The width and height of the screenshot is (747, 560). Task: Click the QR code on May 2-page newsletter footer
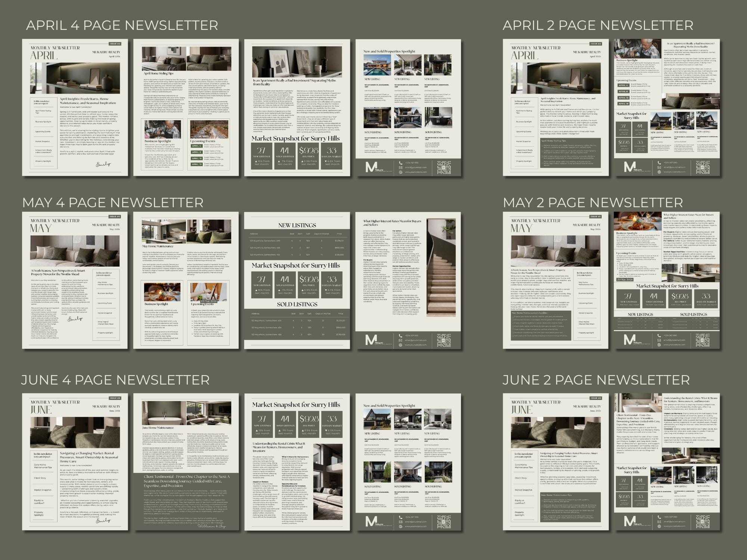pyautogui.click(x=703, y=340)
